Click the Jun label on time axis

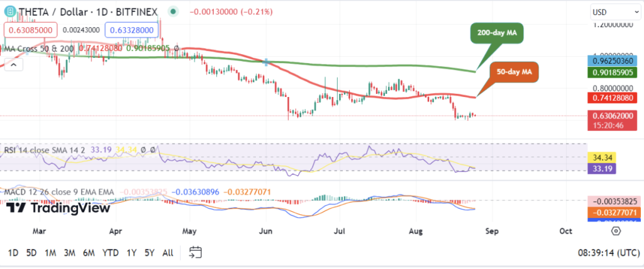pyautogui.click(x=266, y=231)
